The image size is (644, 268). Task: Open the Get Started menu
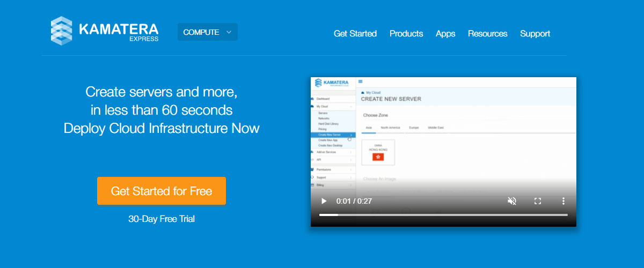pos(355,33)
